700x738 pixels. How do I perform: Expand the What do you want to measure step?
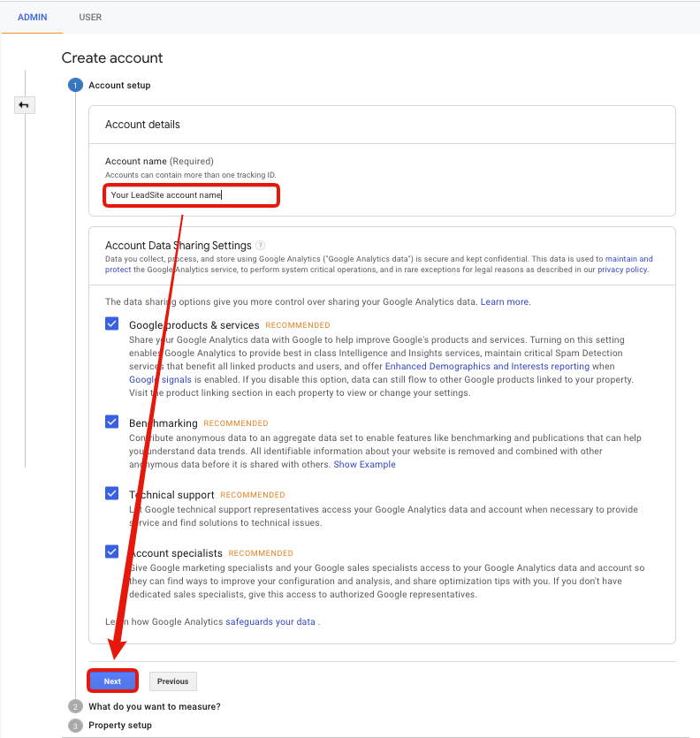[x=155, y=706]
